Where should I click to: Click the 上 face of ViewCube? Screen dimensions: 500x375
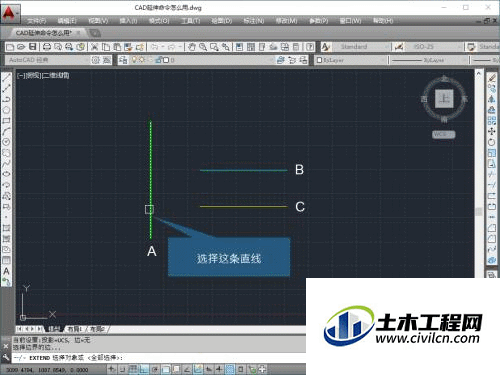coord(444,98)
